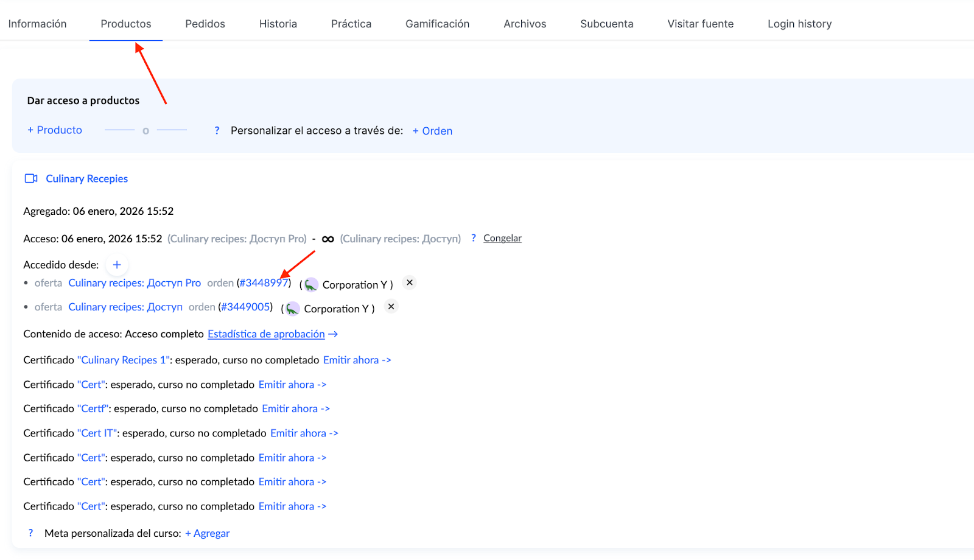974x560 pixels.
Task: Click the plus icon beside Accedido desde
Action: 117,265
